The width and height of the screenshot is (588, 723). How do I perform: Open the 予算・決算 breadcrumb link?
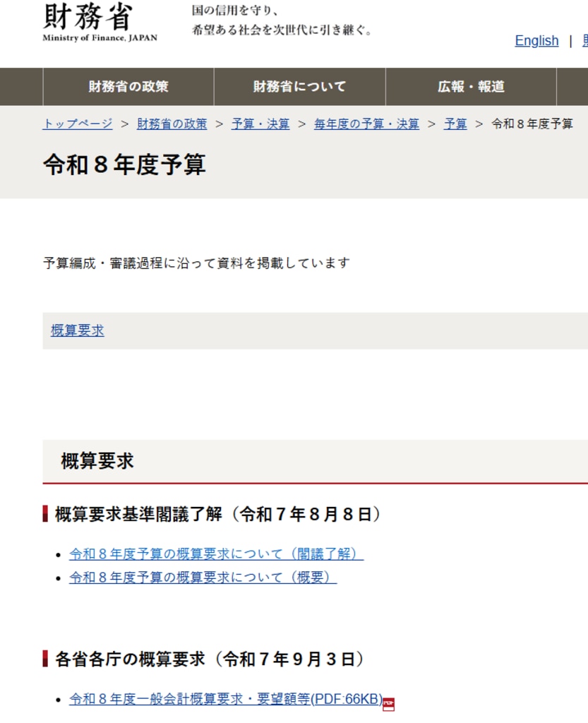[260, 124]
